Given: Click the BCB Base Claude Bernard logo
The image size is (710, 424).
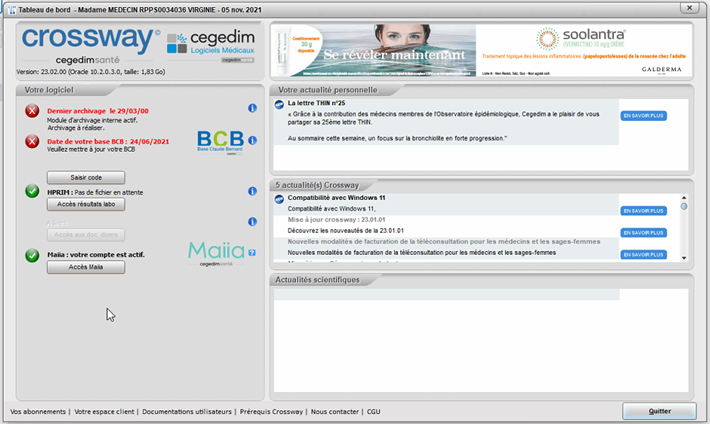Looking at the screenshot, I should pyautogui.click(x=221, y=142).
